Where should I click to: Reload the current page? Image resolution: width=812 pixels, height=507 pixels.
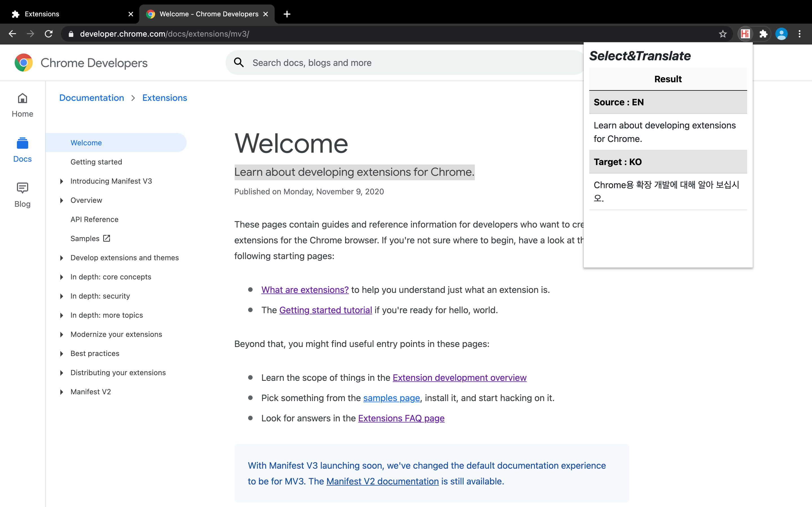49,34
